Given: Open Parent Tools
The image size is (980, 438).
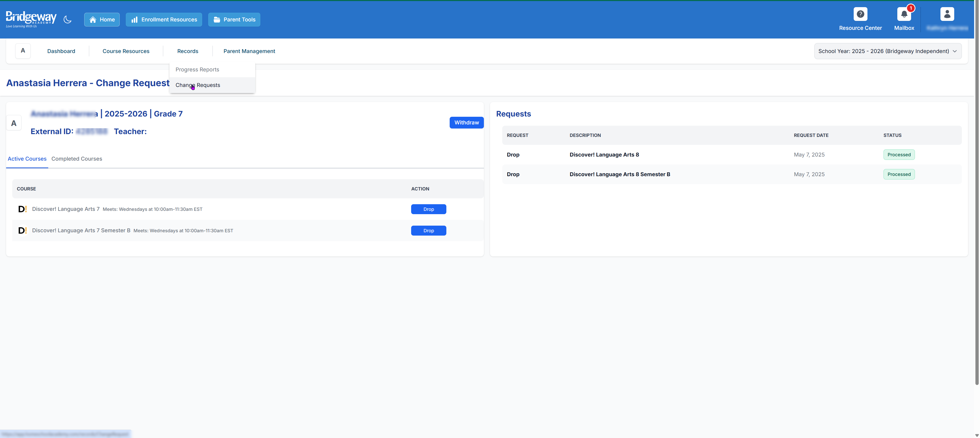Looking at the screenshot, I should point(234,20).
